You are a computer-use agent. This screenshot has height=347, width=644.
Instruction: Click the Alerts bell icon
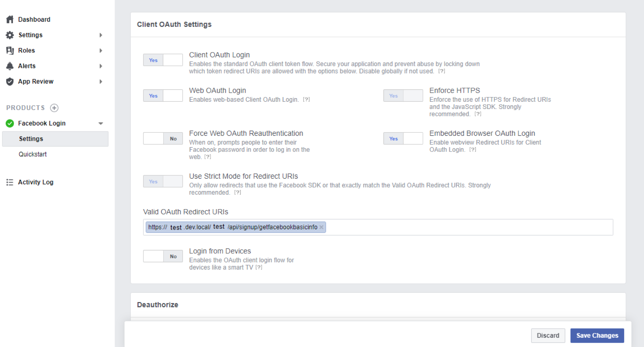coord(10,66)
